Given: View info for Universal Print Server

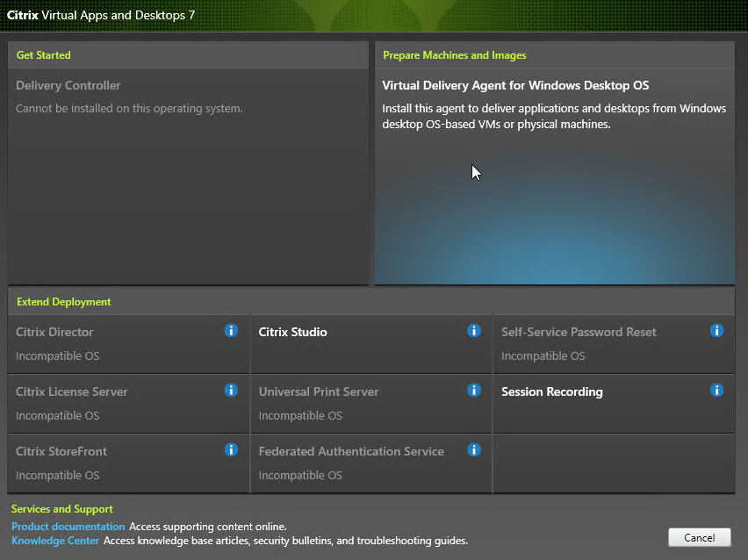Looking at the screenshot, I should click(x=474, y=391).
